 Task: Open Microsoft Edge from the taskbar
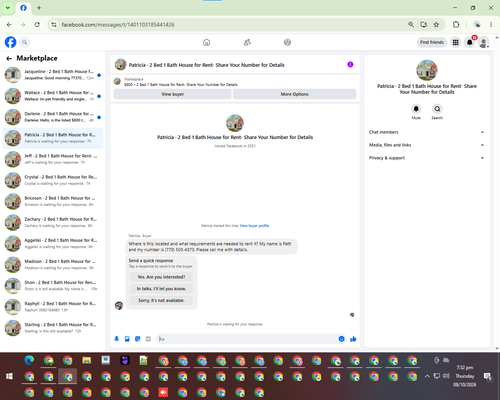pyautogui.click(x=29, y=360)
